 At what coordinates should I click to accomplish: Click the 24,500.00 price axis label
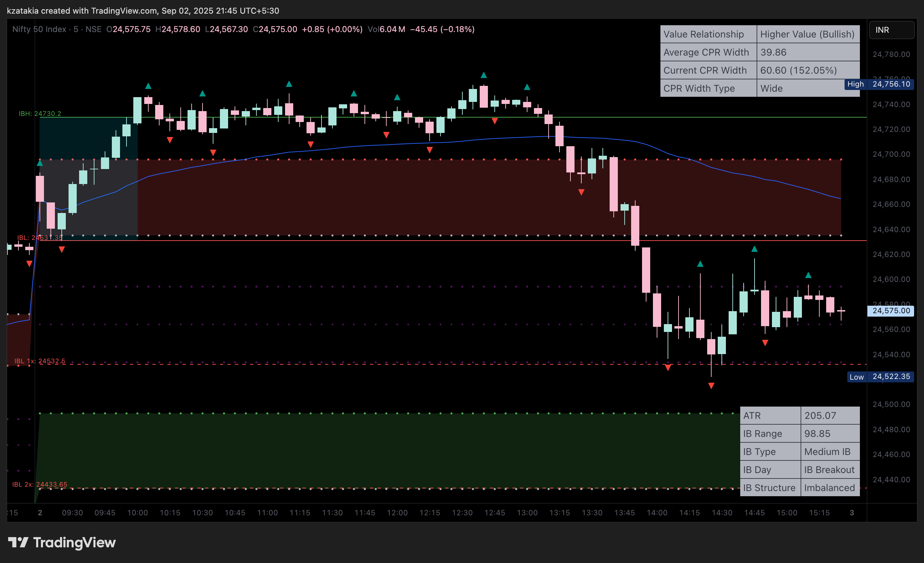pyautogui.click(x=891, y=404)
